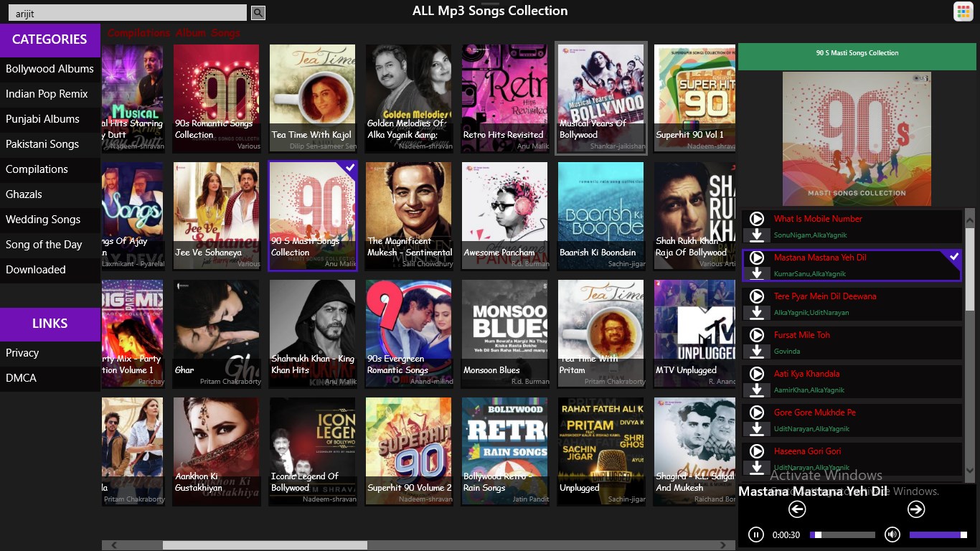Open the Baarish Ki Boondein album
980x551 pixels.
(x=601, y=216)
